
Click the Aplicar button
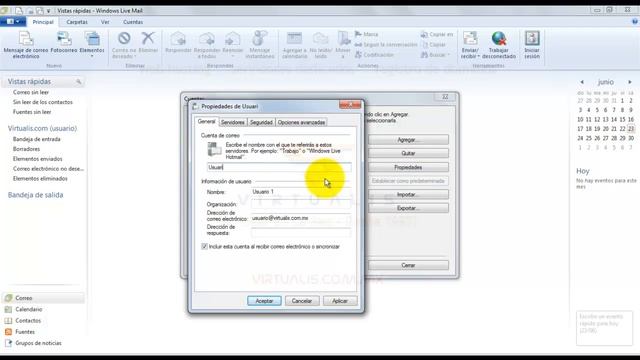pyautogui.click(x=340, y=301)
